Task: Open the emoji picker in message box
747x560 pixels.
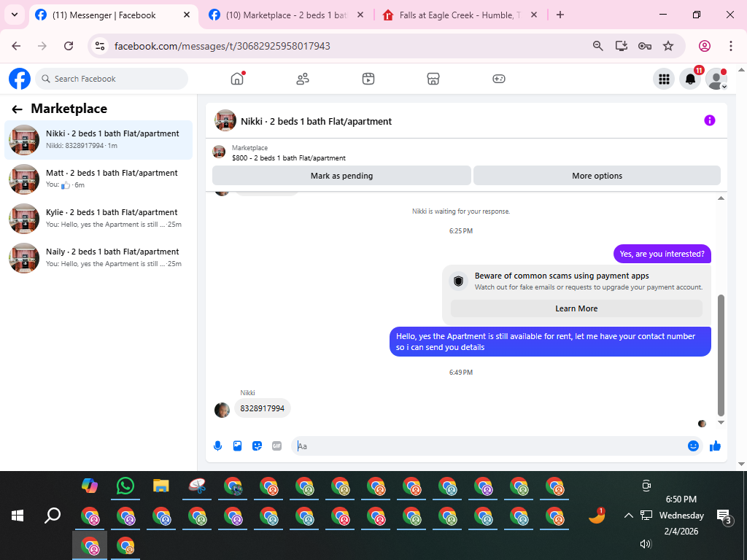Action: [693, 446]
